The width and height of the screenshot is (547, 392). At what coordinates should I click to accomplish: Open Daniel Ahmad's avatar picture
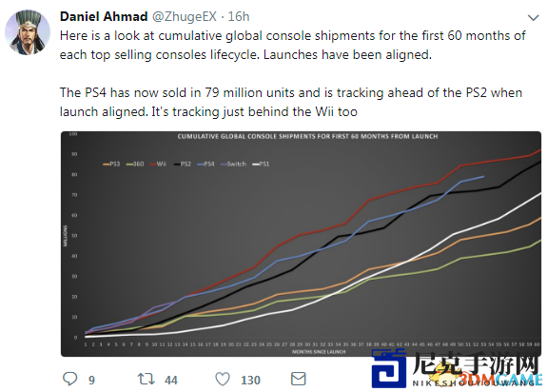coord(28,32)
